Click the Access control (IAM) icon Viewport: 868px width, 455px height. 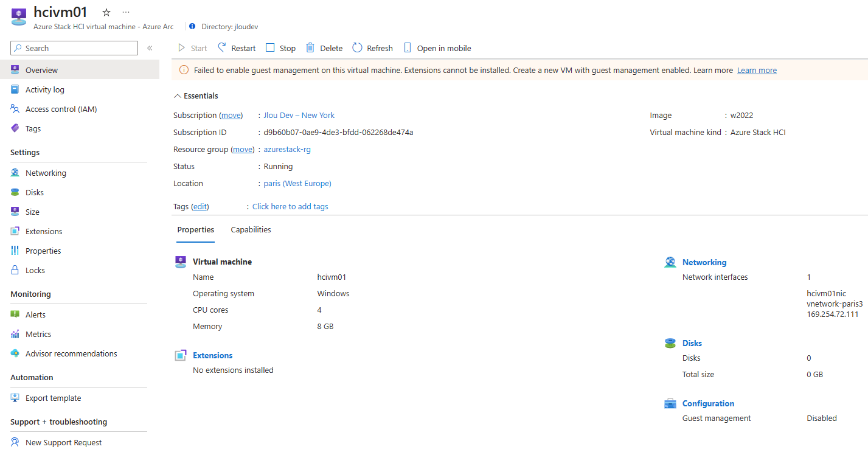[x=15, y=109]
